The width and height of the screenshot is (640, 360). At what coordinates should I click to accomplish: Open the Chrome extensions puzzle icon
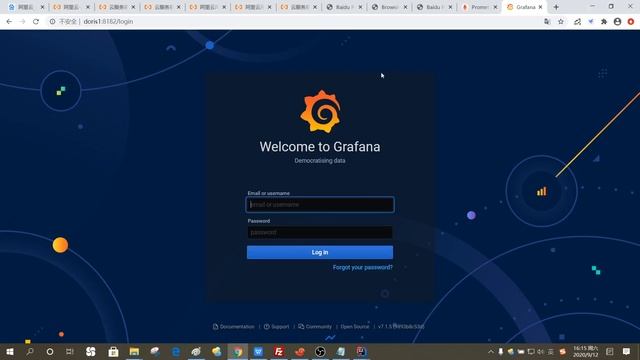pyautogui.click(x=604, y=22)
